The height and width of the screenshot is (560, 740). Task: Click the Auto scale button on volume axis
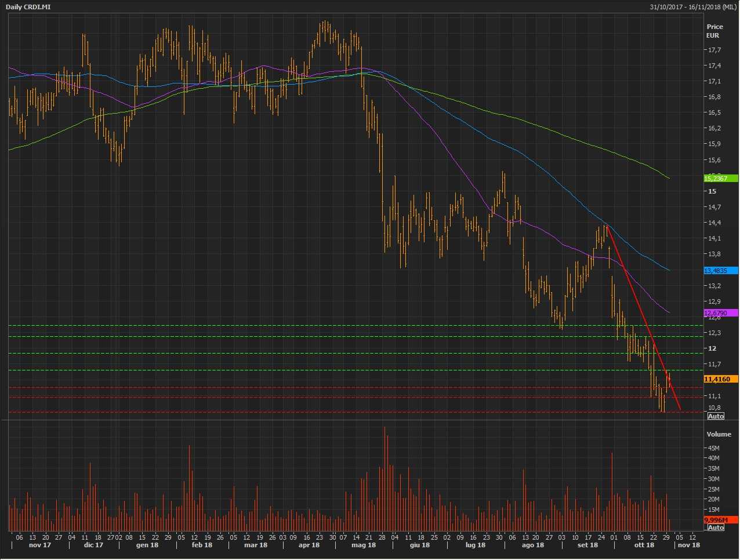716,527
